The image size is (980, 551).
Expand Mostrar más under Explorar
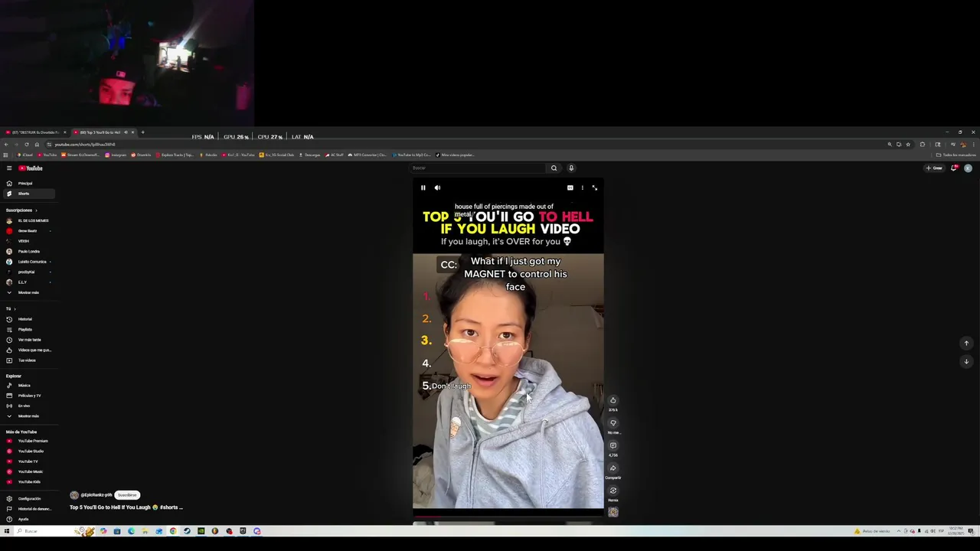tap(29, 416)
